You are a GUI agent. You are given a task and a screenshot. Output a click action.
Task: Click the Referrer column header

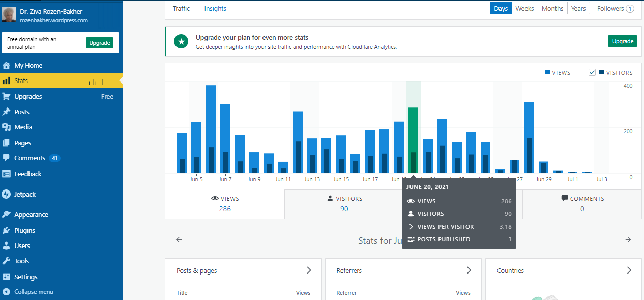(x=346, y=293)
